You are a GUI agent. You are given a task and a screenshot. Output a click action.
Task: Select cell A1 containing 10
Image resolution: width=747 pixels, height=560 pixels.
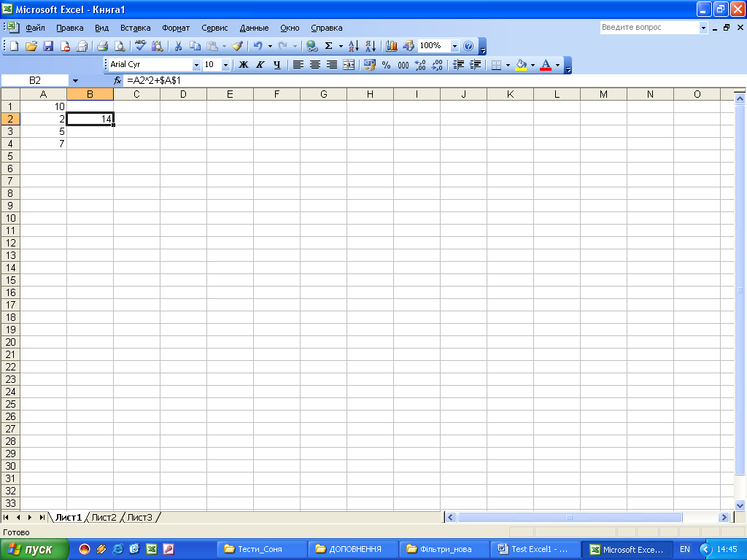click(x=43, y=106)
